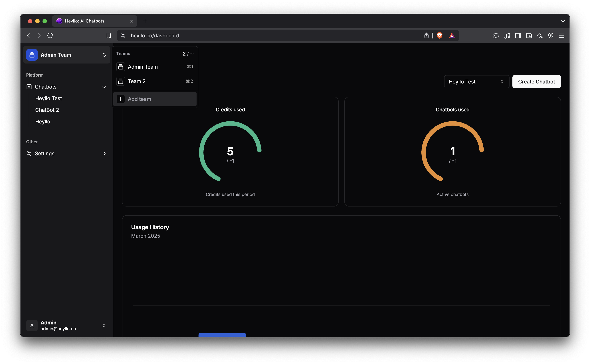Click the Credits used card title
590x364 pixels.
pyautogui.click(x=230, y=110)
